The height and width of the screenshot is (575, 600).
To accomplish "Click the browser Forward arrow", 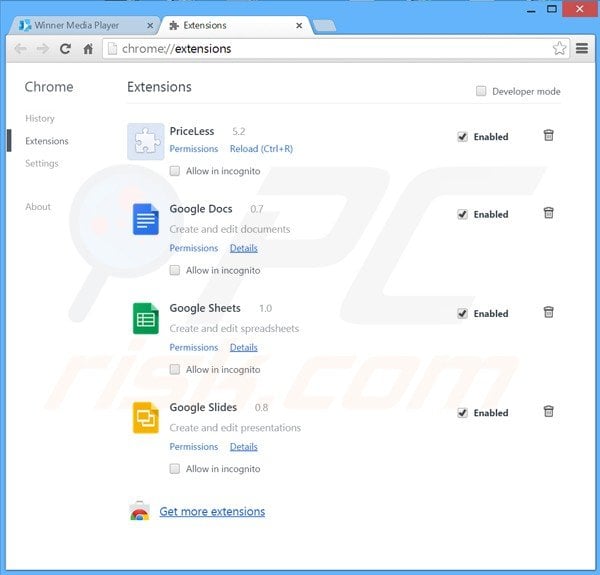I will pyautogui.click(x=43, y=49).
